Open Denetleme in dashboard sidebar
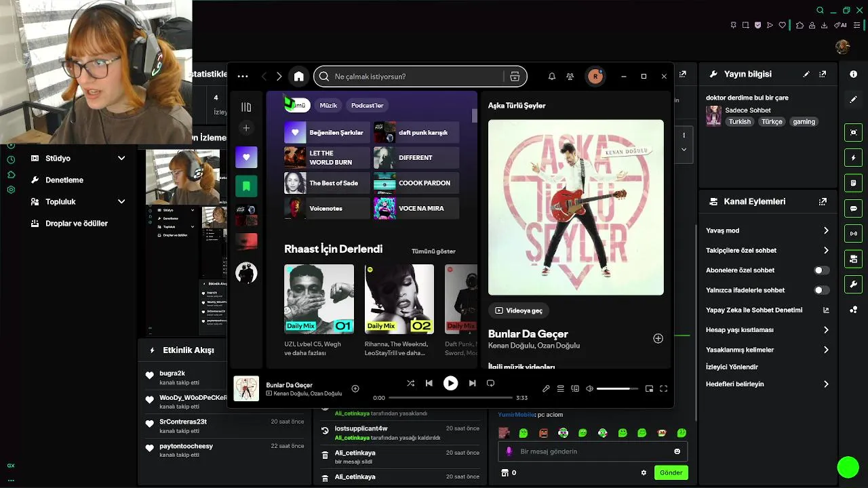The width and height of the screenshot is (868, 488). click(64, 180)
